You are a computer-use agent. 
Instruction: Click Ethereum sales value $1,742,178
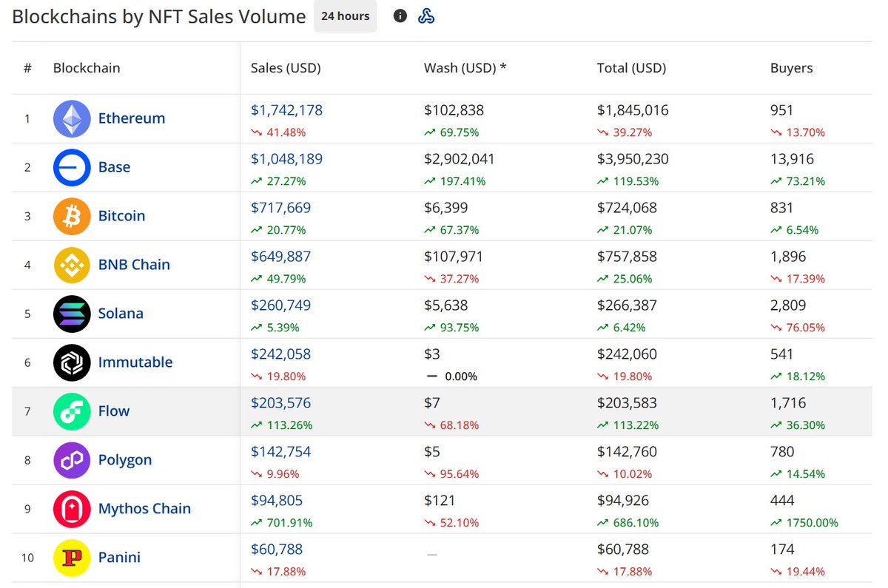tap(286, 110)
